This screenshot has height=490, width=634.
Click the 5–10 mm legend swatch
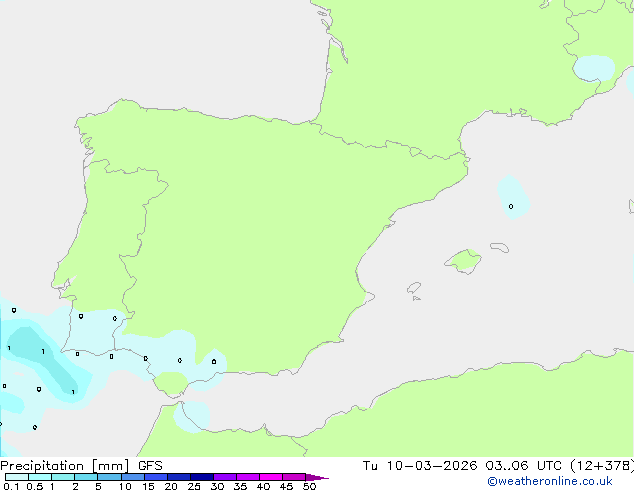109,477
